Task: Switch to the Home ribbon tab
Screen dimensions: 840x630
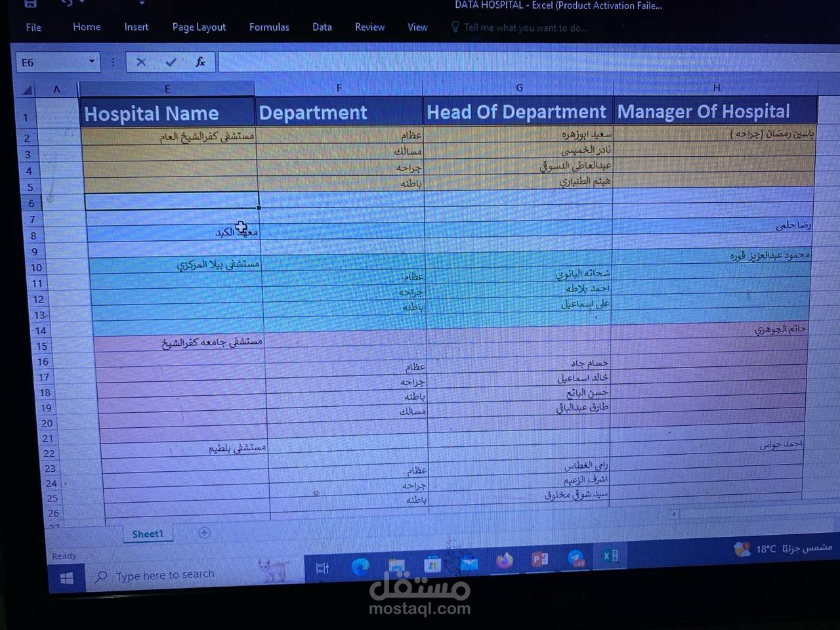Action: (87, 27)
